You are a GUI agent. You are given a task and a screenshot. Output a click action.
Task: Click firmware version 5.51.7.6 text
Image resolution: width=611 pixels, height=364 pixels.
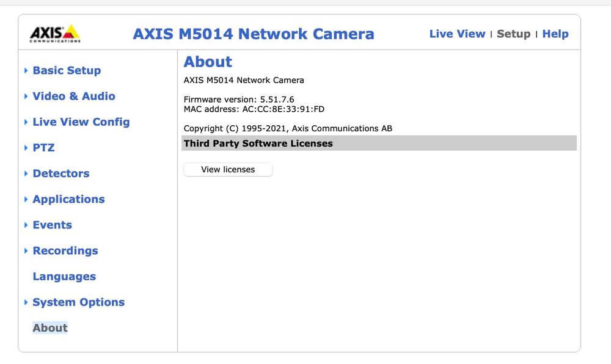(239, 100)
